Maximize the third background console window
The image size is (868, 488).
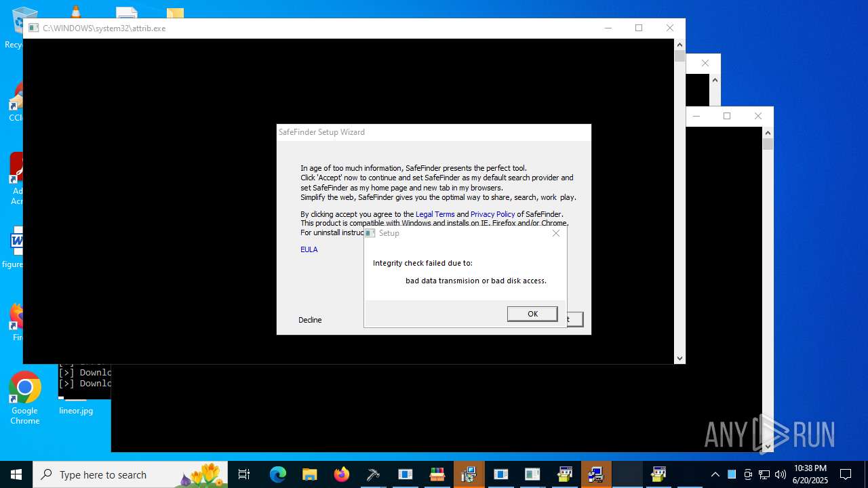(x=727, y=116)
